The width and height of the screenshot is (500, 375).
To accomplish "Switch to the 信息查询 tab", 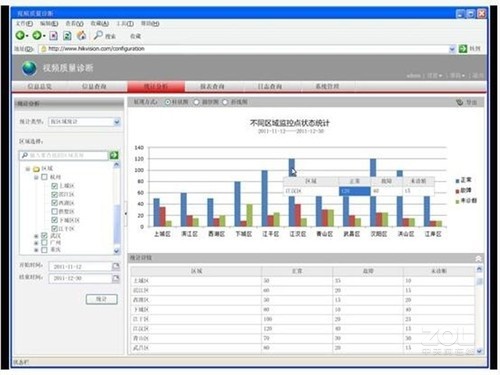I will point(94,86).
